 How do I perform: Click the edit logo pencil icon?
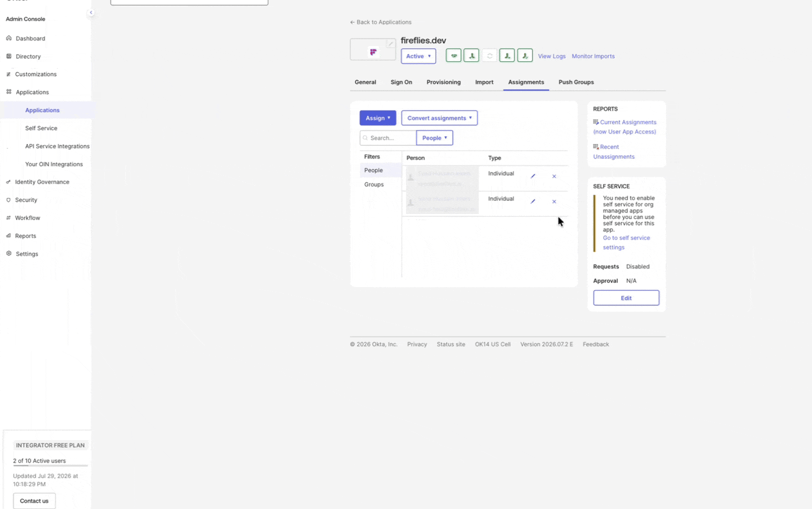(391, 44)
